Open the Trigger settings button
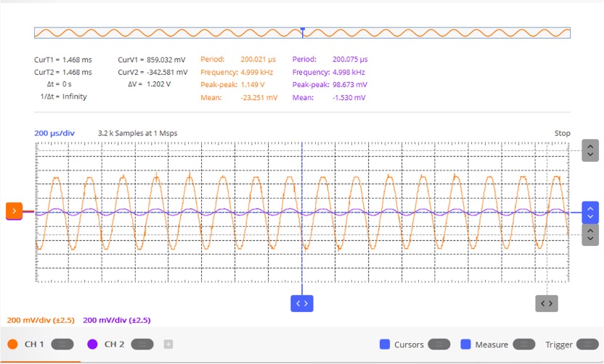Screen dimensions: 604x364 [x=587, y=344]
